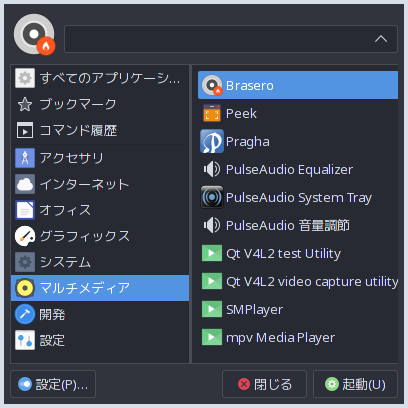Image resolution: width=408 pixels, height=408 pixels.
Task: Open the コマンド履歴 section
Action: pos(100,130)
